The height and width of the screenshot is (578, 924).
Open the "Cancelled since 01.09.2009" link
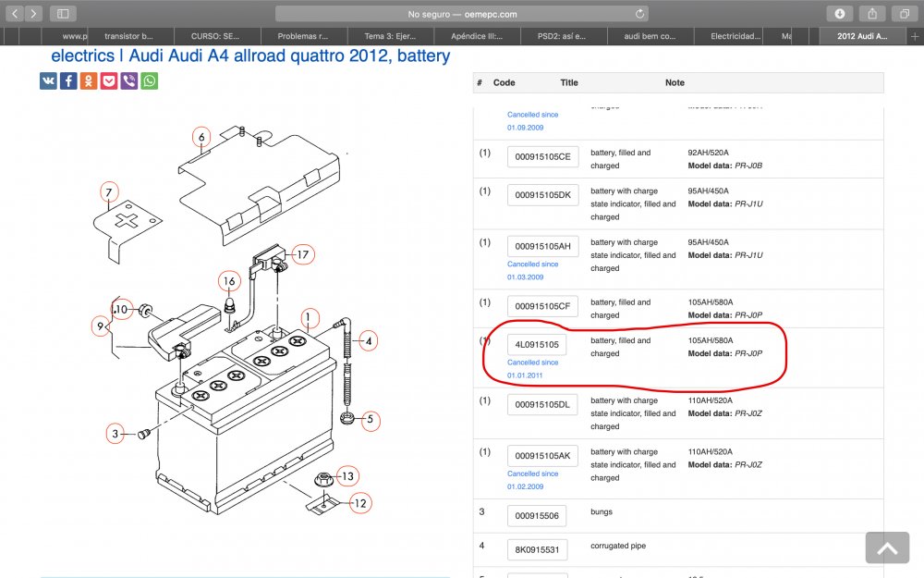point(533,121)
